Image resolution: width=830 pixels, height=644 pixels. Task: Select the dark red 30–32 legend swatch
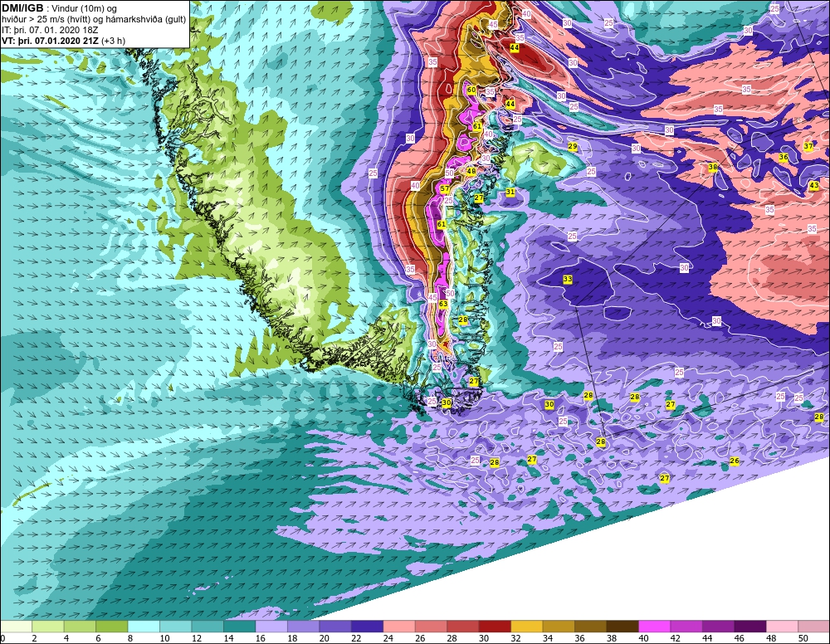pos(495,627)
